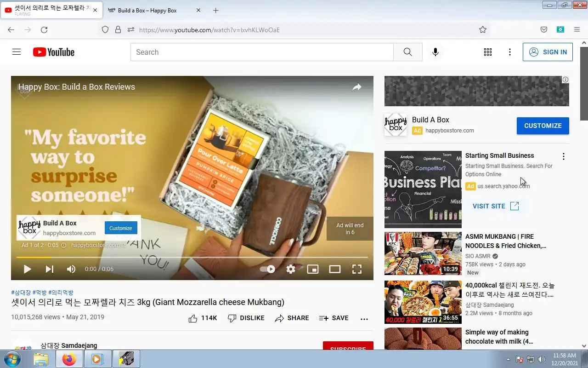Click the DISLIKE button
This screenshot has width=588, height=368.
[x=246, y=318]
